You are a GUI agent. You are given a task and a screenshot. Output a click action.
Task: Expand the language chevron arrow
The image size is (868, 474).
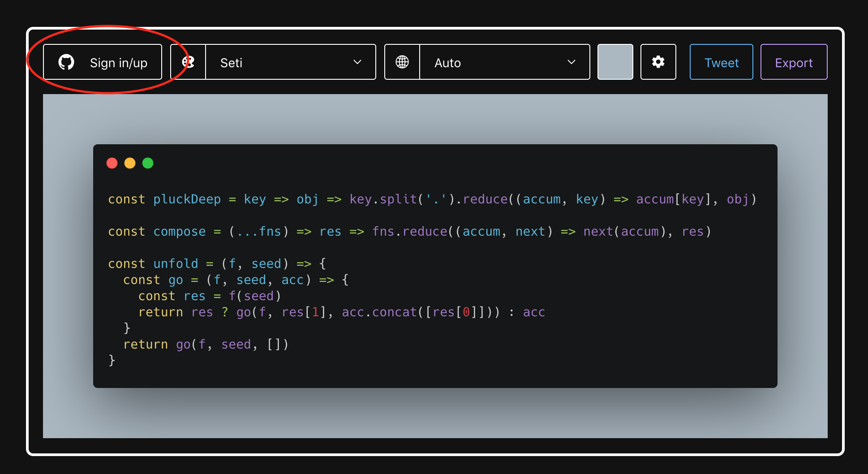tap(572, 62)
